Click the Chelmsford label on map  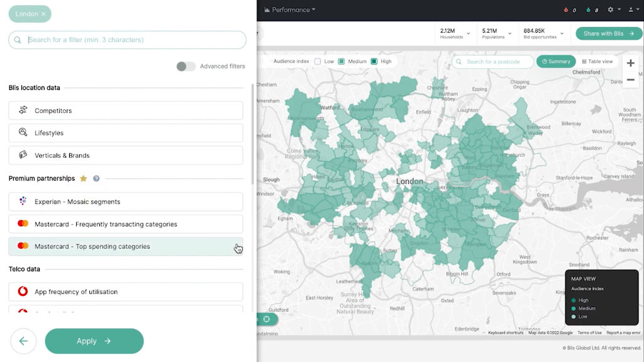[x=586, y=72]
